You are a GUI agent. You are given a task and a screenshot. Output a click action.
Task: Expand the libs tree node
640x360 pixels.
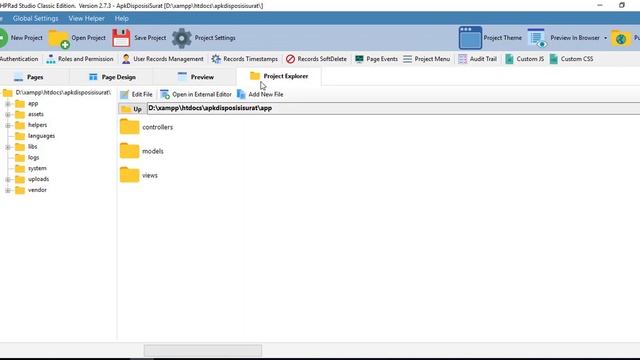pyautogui.click(x=8, y=147)
